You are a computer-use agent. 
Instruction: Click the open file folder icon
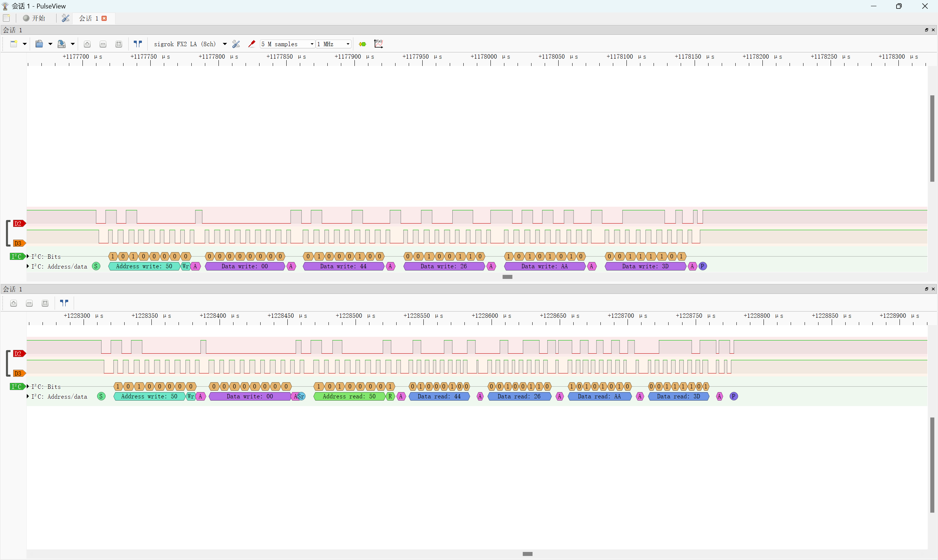pos(39,44)
